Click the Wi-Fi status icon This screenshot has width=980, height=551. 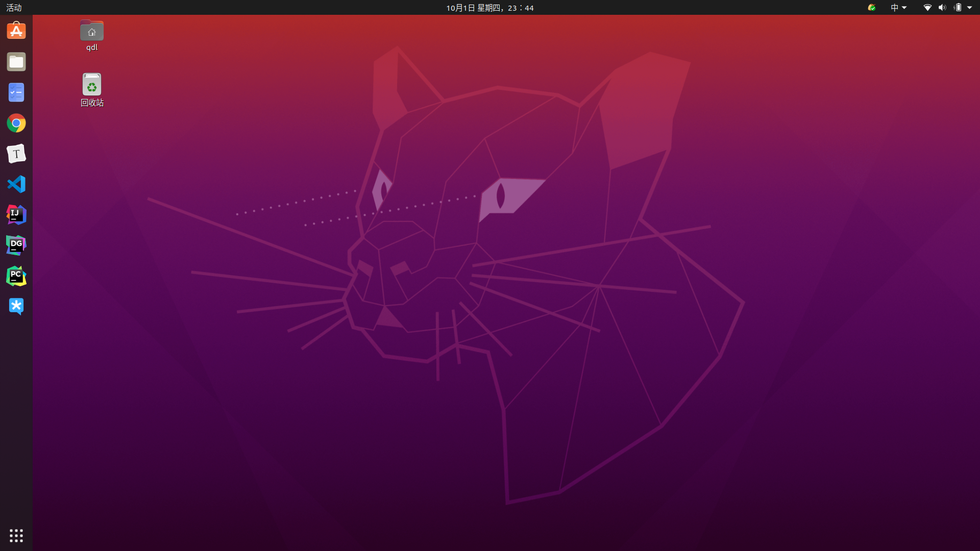pos(927,8)
